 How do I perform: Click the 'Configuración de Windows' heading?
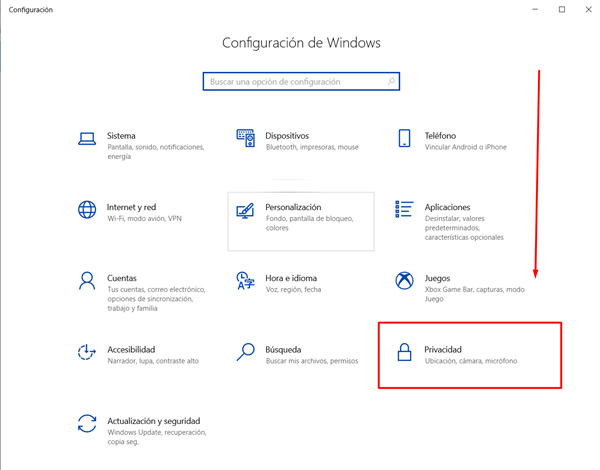click(301, 43)
